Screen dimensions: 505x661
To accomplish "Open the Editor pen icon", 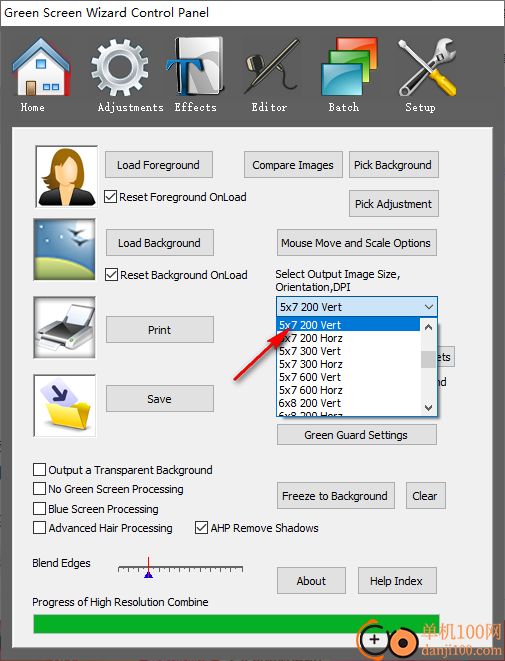I will [272, 67].
